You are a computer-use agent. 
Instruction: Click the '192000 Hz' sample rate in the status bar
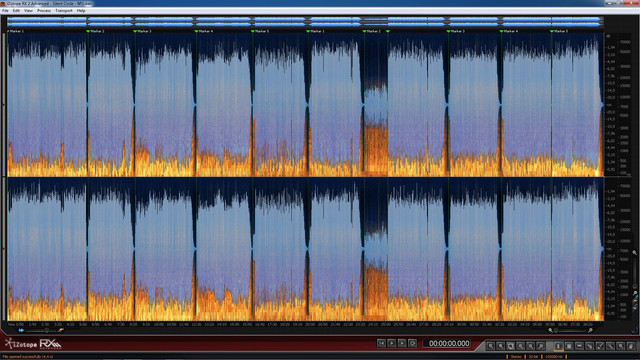pyautogui.click(x=554, y=357)
